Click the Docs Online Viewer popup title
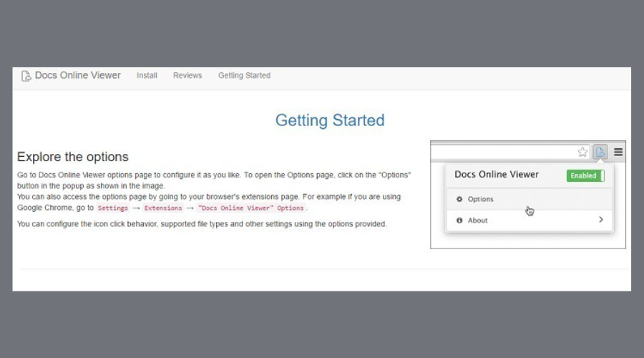This screenshot has width=644, height=358. coord(496,174)
